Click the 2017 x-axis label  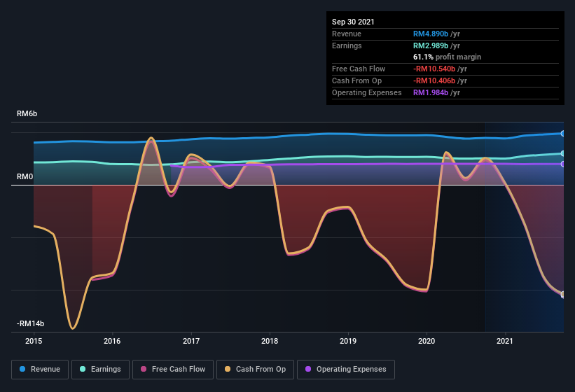(x=191, y=341)
